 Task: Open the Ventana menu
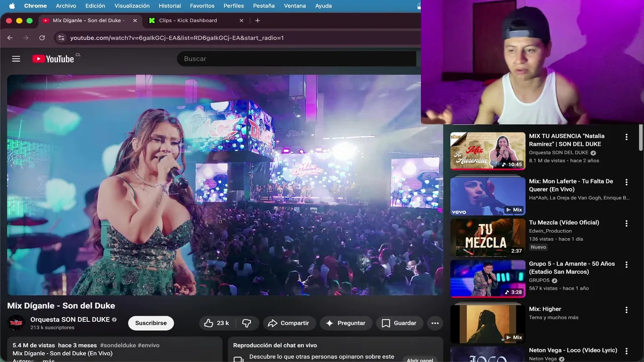tap(295, 6)
